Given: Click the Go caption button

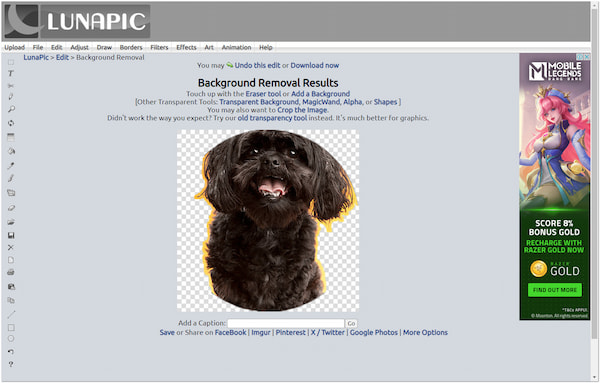Looking at the screenshot, I should pyautogui.click(x=351, y=324).
